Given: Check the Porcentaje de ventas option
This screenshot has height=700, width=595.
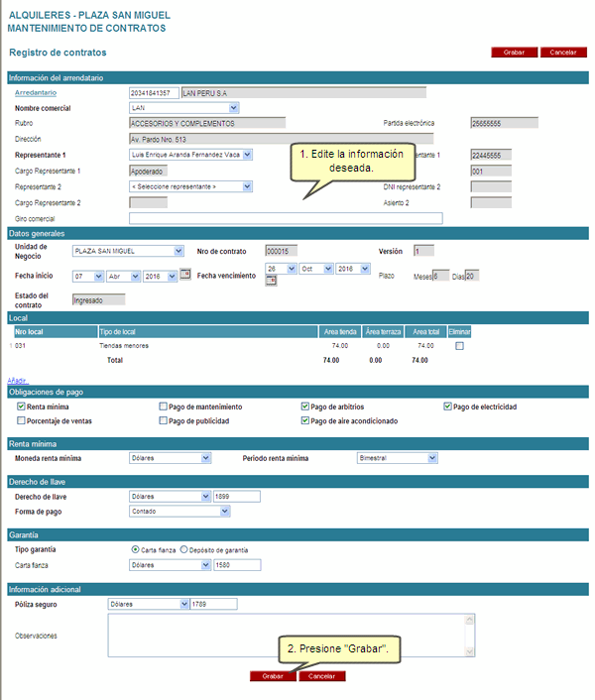Looking at the screenshot, I should point(22,420).
